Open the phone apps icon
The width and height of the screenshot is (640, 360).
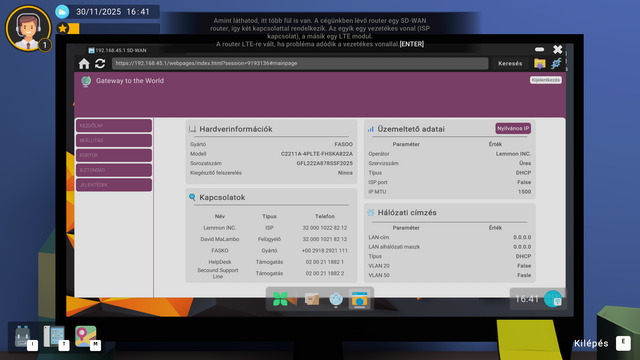(54, 336)
